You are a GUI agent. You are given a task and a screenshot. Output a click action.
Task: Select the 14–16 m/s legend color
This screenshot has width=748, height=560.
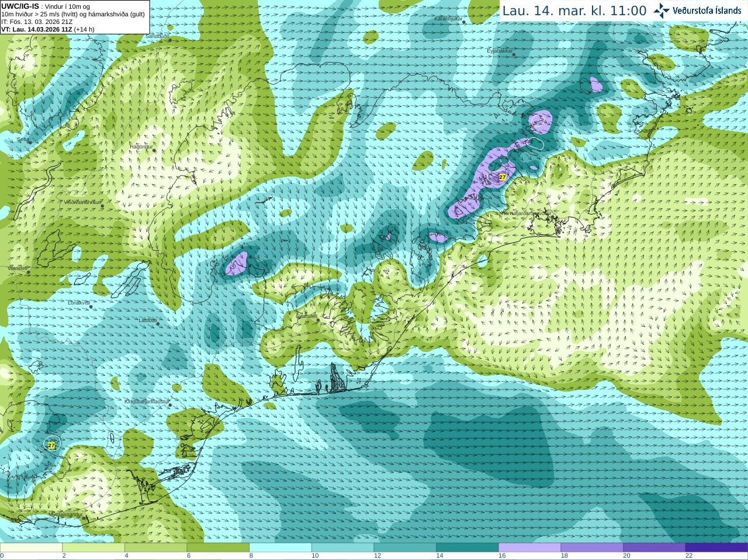[467, 548]
